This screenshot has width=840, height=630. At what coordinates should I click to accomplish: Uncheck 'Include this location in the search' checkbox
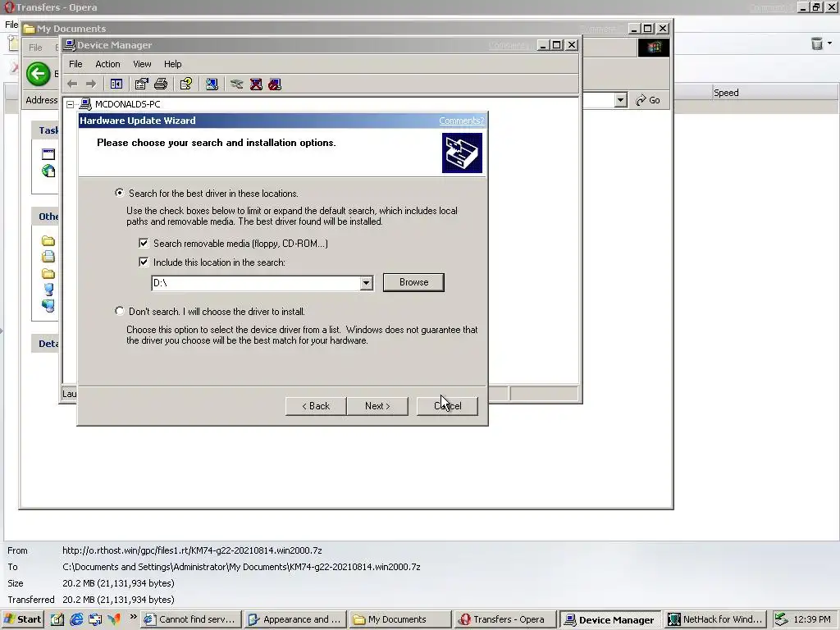point(144,262)
